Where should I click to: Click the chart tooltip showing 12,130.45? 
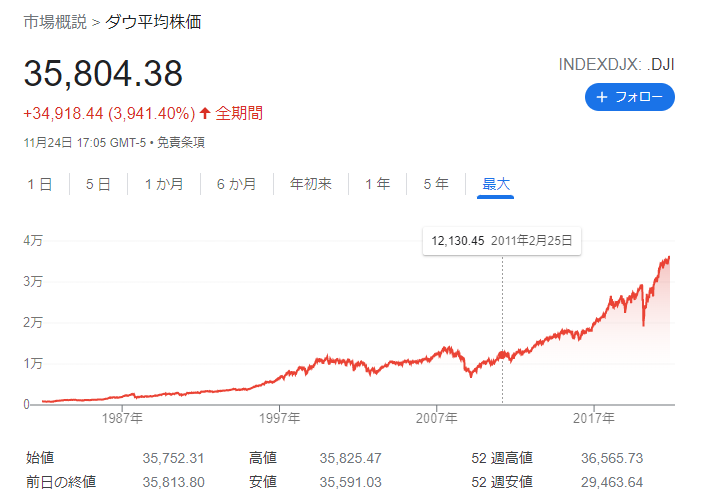(x=501, y=240)
